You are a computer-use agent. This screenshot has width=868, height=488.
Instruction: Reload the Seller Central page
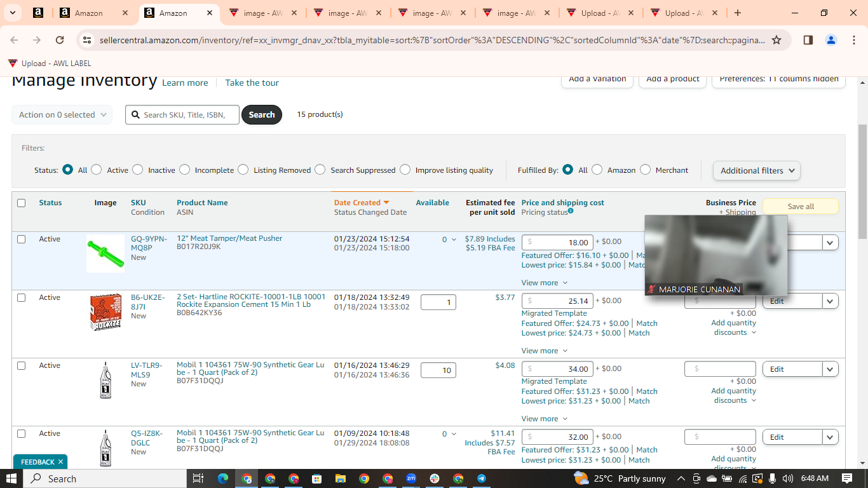click(60, 40)
